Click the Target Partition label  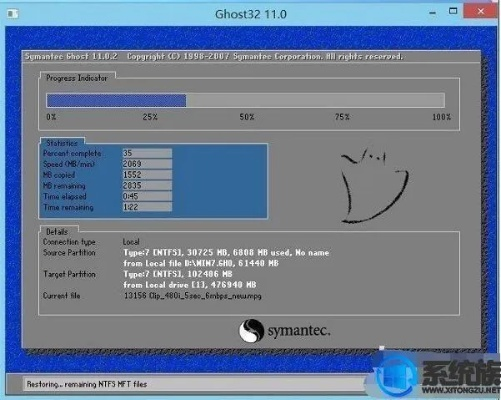(x=69, y=274)
